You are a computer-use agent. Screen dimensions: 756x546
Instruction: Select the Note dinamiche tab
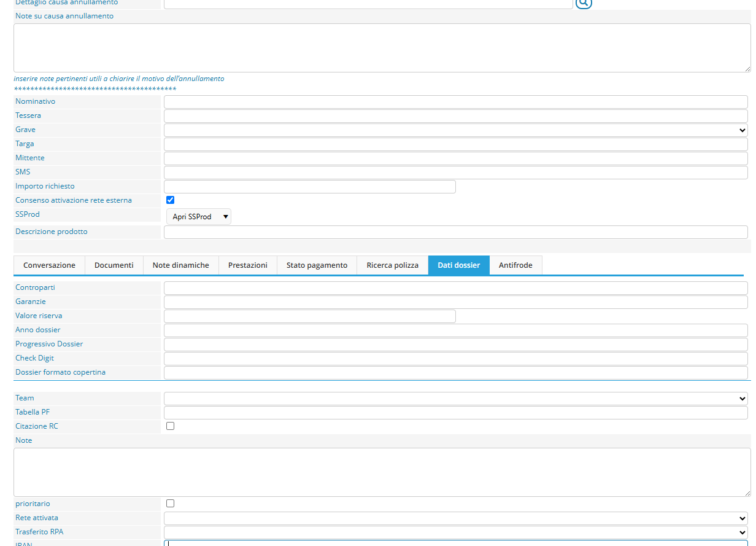pyautogui.click(x=180, y=265)
